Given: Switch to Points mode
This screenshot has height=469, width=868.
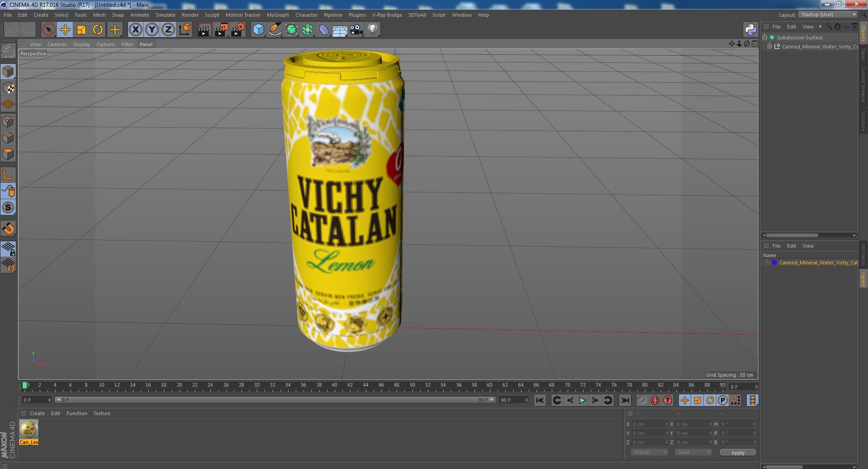Looking at the screenshot, I should pos(8,121).
